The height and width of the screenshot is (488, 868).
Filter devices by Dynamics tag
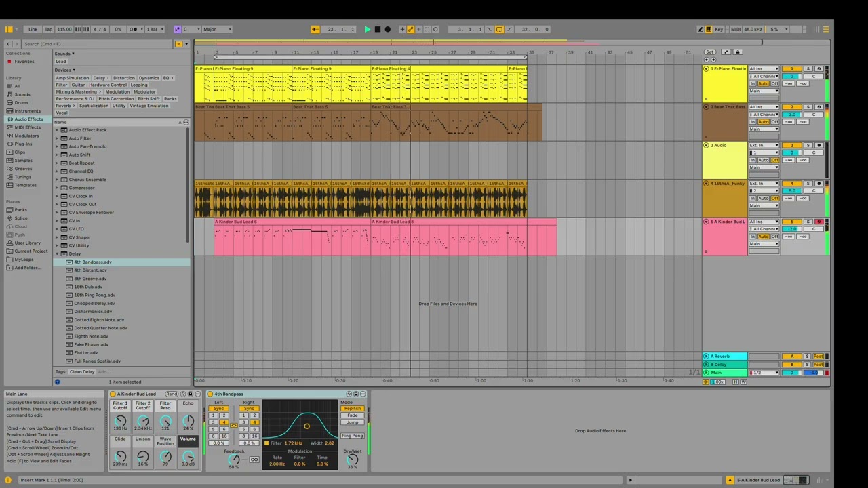(x=149, y=78)
